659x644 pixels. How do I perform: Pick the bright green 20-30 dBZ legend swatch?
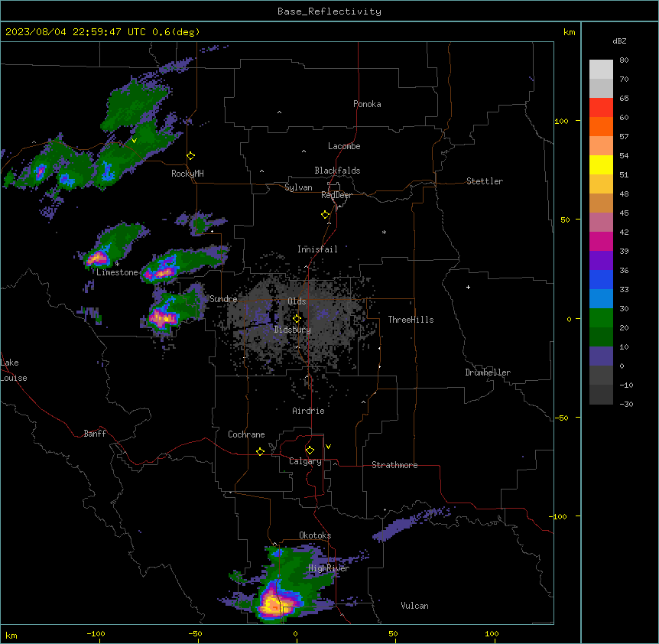click(601, 318)
